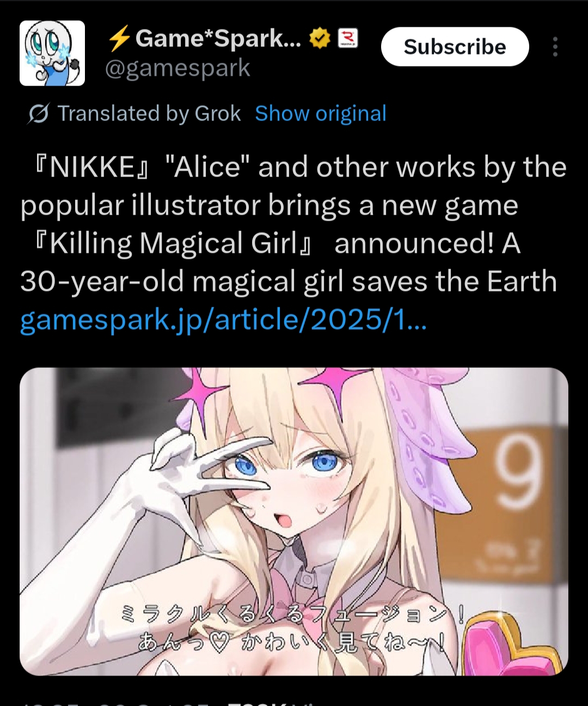Tap the gold verified badge
This screenshot has width=588, height=706.
tap(320, 38)
